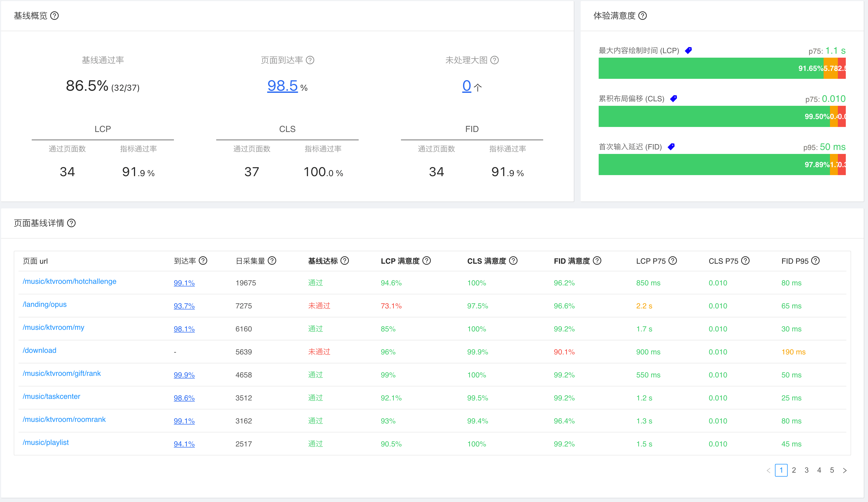Viewport: 868px width, 502px height.
Task: Click help icon in FID P95 header
Action: tap(815, 261)
